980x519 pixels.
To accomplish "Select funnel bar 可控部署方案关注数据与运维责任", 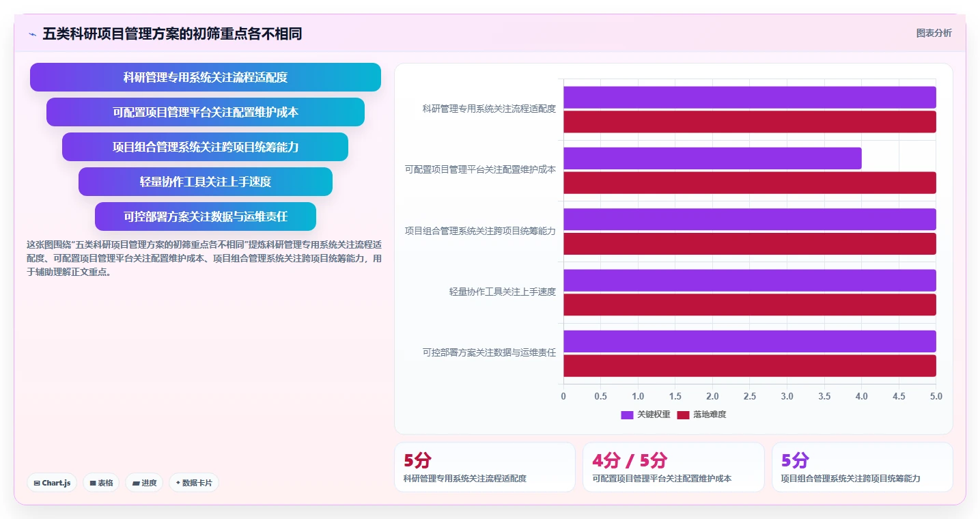I will [206, 216].
